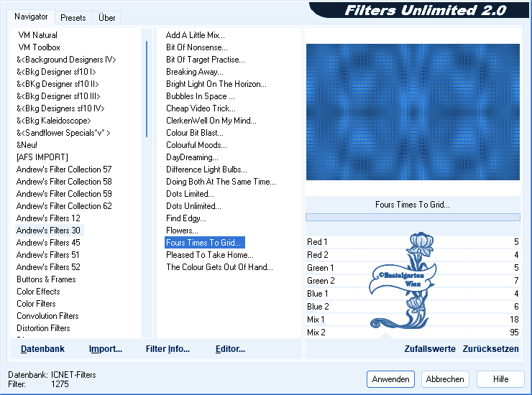Select the Navigator tab
The height and width of the screenshot is (395, 532).
32,17
